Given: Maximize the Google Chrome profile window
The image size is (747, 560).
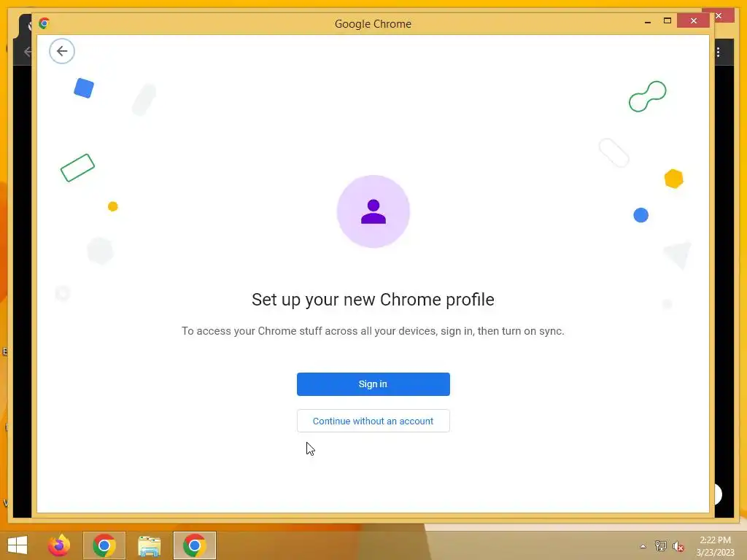Looking at the screenshot, I should tap(667, 21).
